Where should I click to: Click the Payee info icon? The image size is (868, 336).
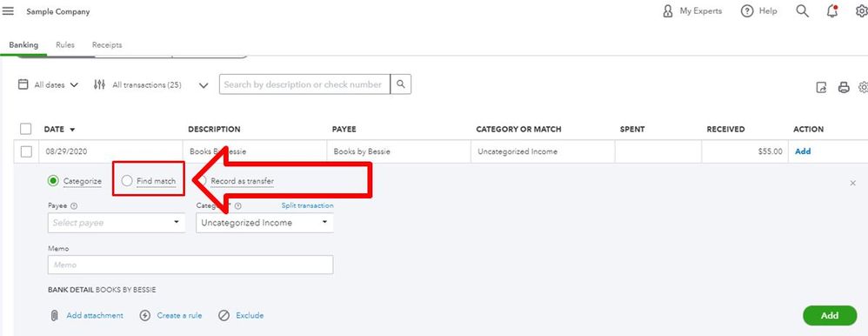click(x=74, y=205)
